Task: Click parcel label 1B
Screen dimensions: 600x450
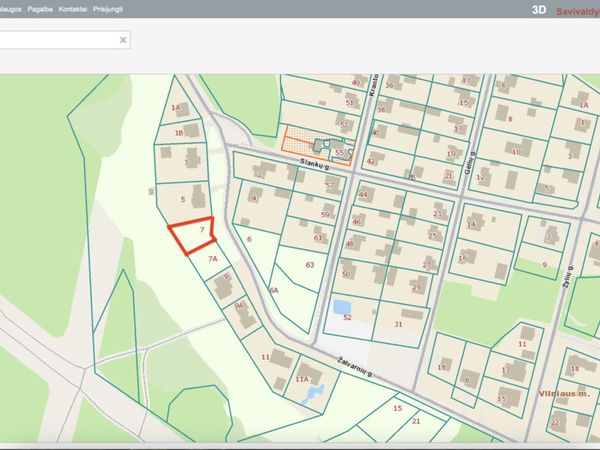Action: [179, 133]
